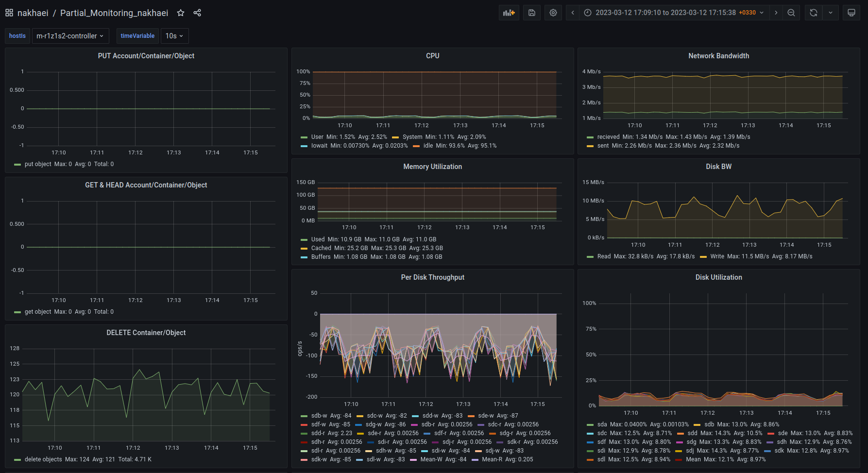Open the hostIs m-r1z1s2-controller dropdown
Image resolution: width=868 pixels, height=473 pixels.
point(70,36)
